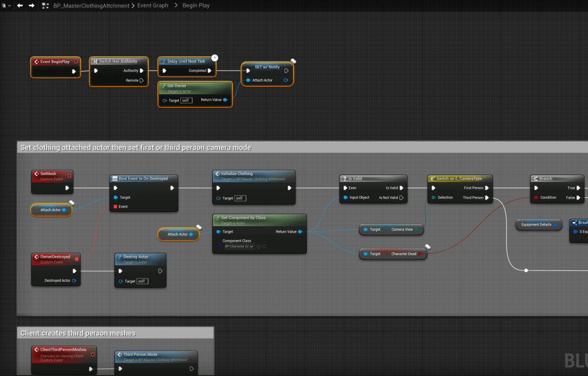Select Event Graph in the breadcrumb
Screen dimensions: 588x376
pyautogui.click(x=153, y=5)
